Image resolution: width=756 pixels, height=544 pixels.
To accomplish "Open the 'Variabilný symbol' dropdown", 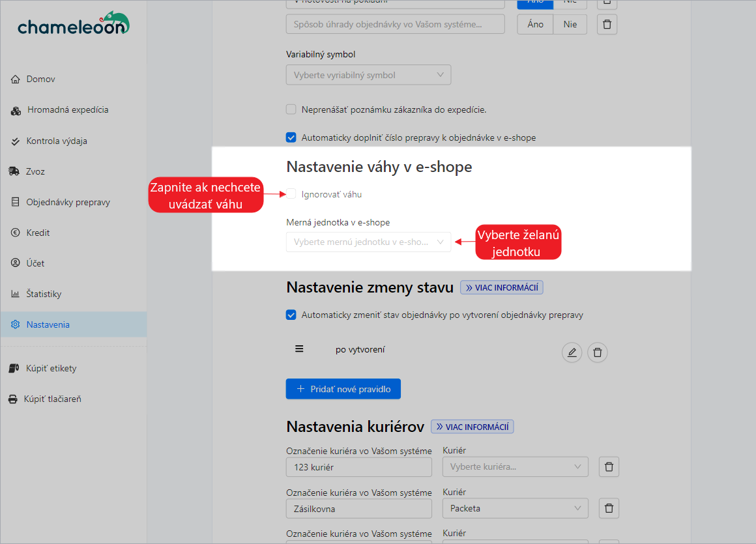I will (x=368, y=75).
